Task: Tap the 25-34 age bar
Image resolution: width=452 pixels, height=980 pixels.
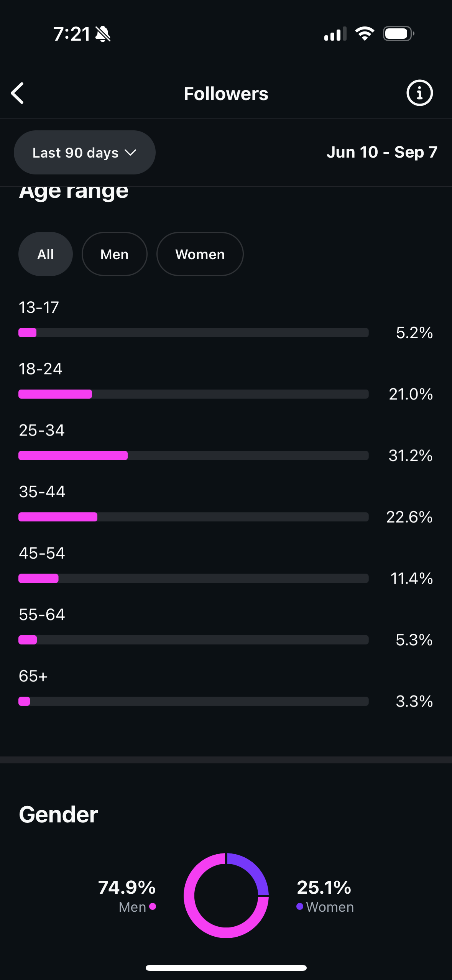Action: (x=193, y=455)
